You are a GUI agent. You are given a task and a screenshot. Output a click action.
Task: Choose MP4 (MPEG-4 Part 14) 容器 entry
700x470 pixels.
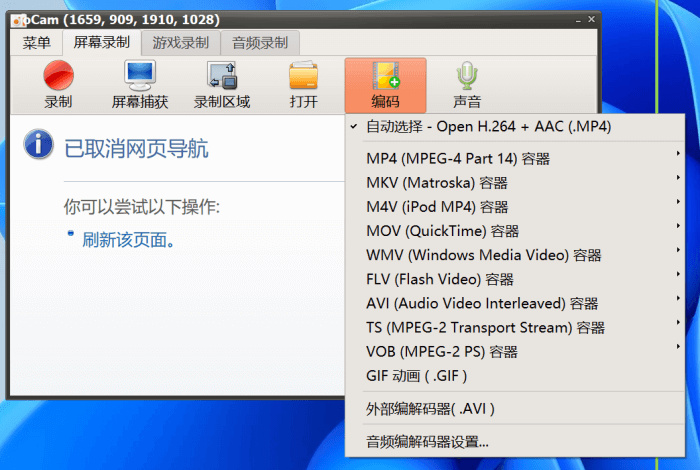(515, 158)
